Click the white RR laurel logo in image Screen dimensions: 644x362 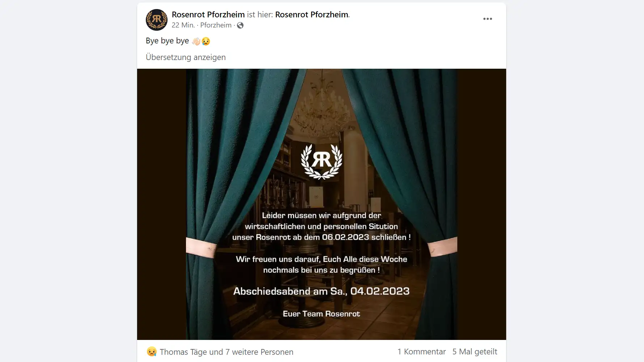[x=322, y=161]
